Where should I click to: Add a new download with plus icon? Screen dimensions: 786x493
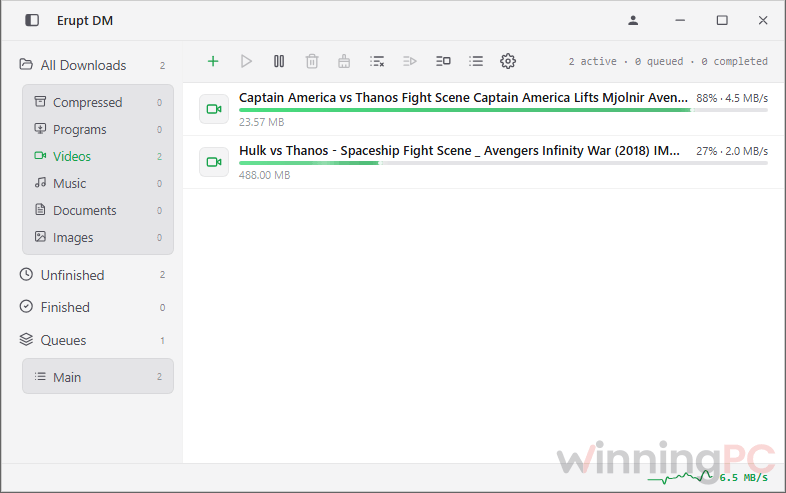[213, 61]
